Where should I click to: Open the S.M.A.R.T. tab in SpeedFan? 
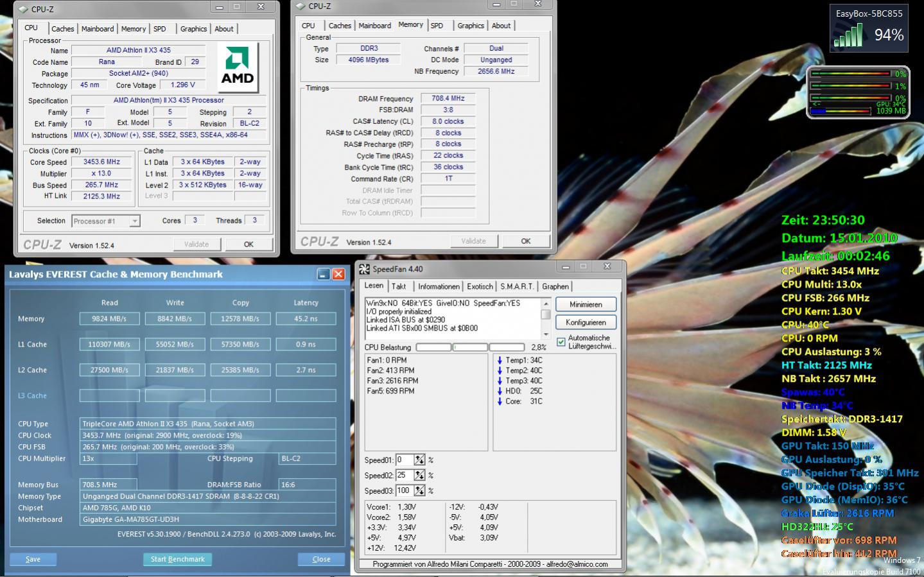coord(517,286)
